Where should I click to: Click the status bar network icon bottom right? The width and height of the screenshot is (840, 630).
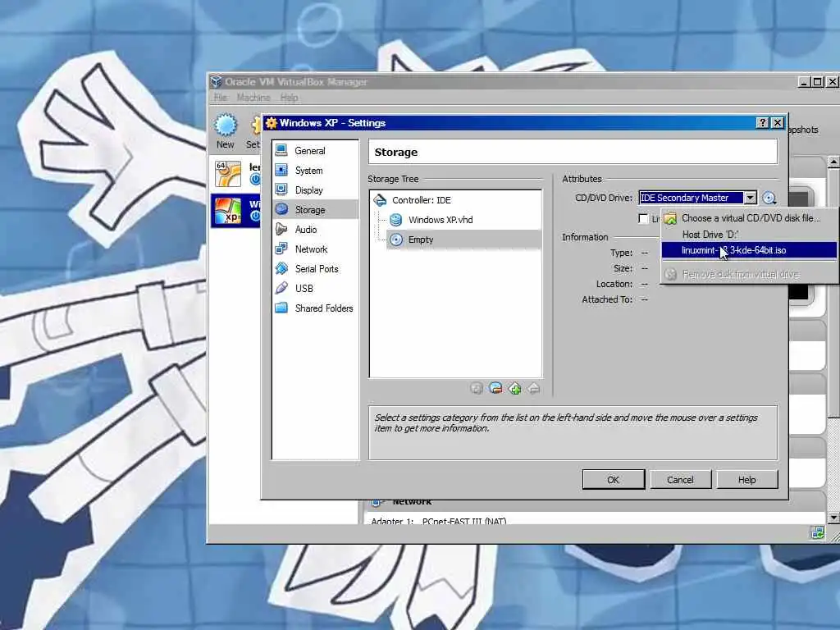coord(817,532)
